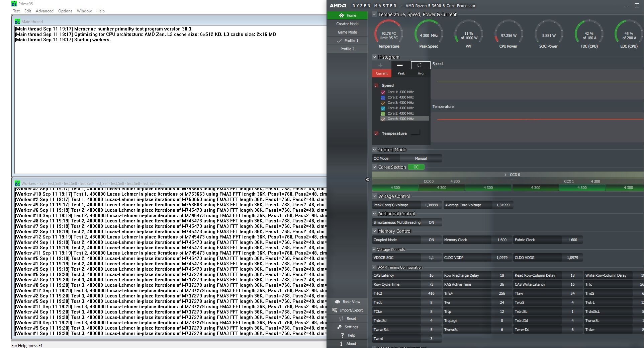Screen dimensions: 644x348
Task: Collapse the Voltage Control section
Action: 374,196
